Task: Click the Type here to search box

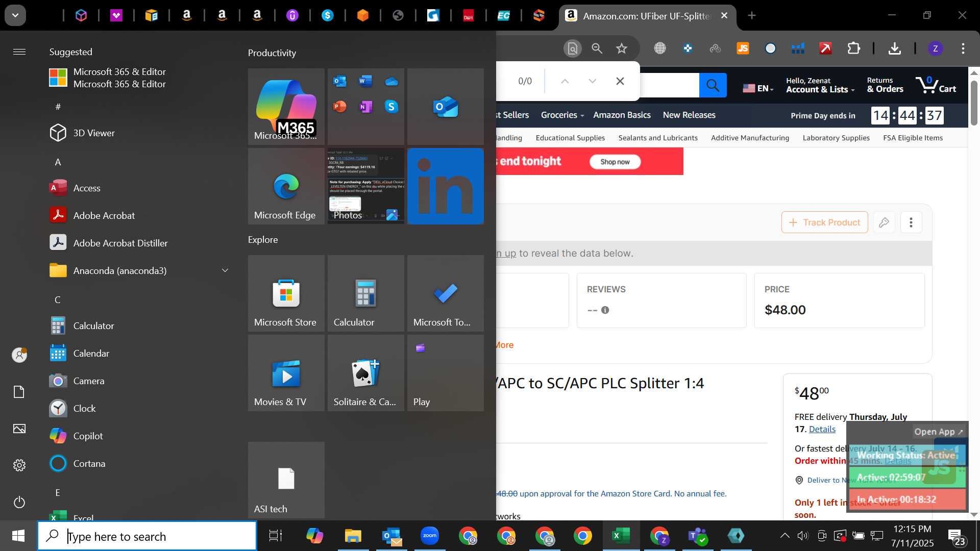Action: tap(147, 536)
